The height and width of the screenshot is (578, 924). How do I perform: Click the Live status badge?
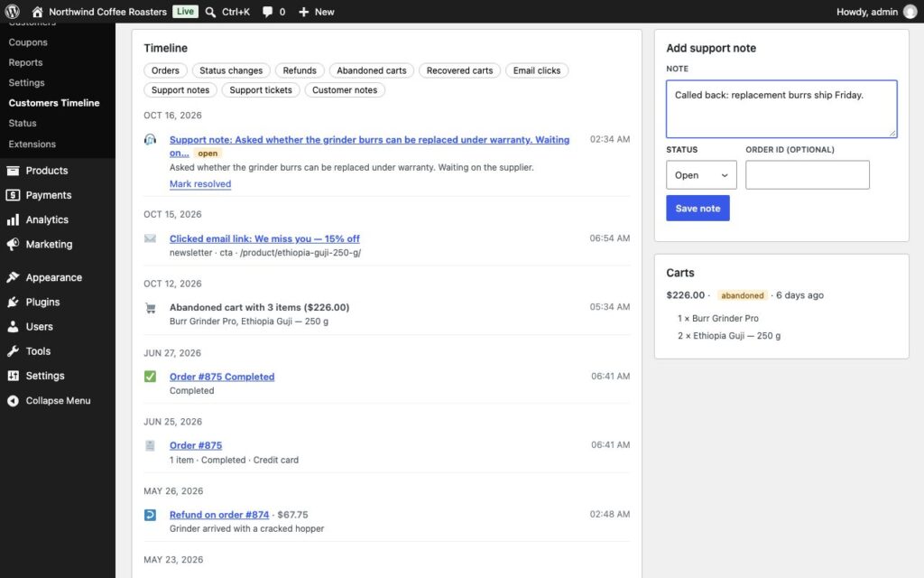(x=185, y=12)
